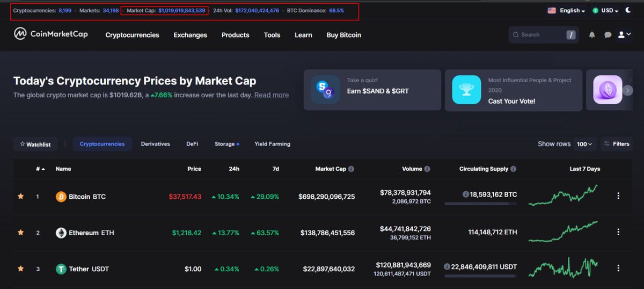Open Bitcoin row more options menu
644x289 pixels.
pos(618,196)
